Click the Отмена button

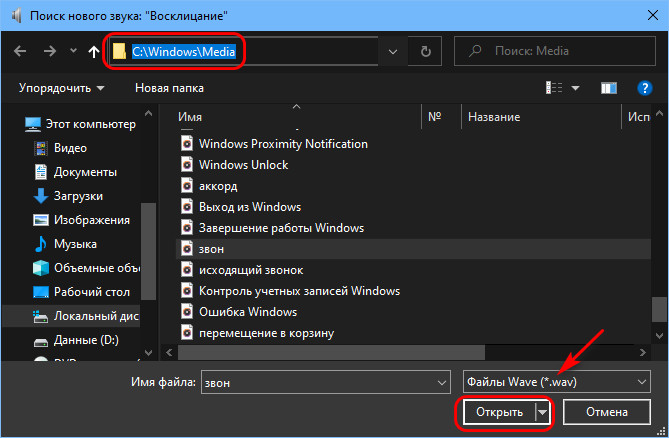[x=607, y=412]
